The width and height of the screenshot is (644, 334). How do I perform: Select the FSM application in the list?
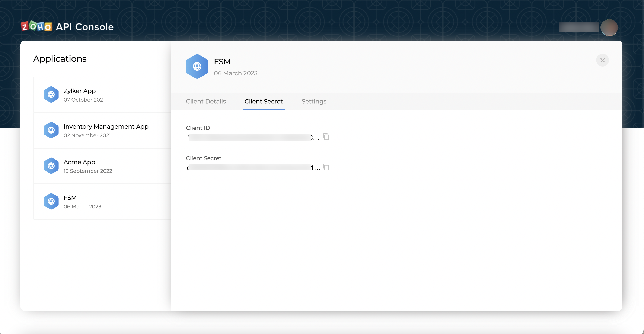click(x=70, y=198)
